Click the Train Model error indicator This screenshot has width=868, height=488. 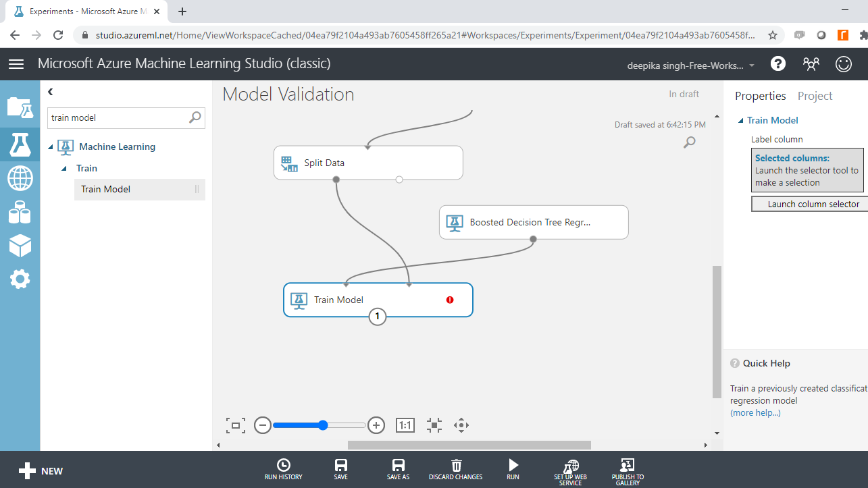[x=450, y=300]
